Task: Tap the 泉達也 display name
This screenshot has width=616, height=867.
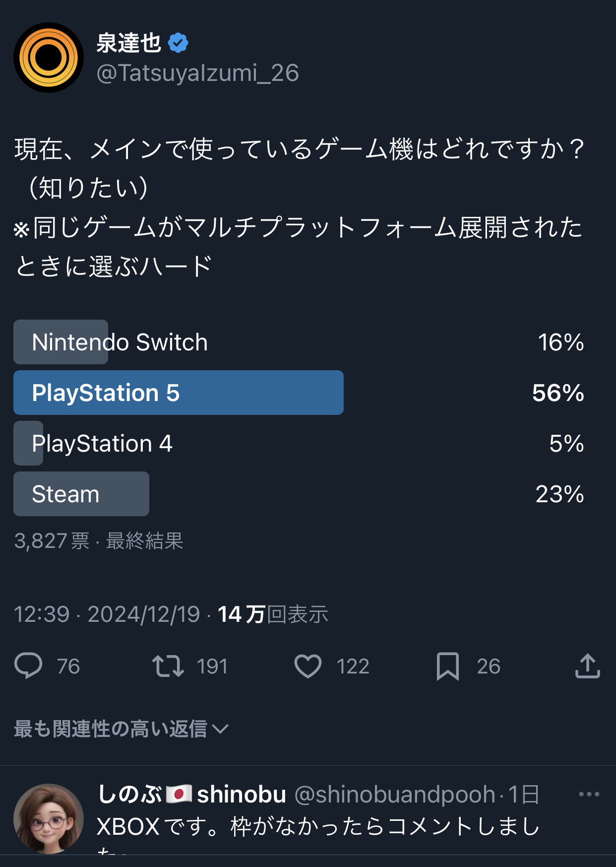Action: (128, 43)
